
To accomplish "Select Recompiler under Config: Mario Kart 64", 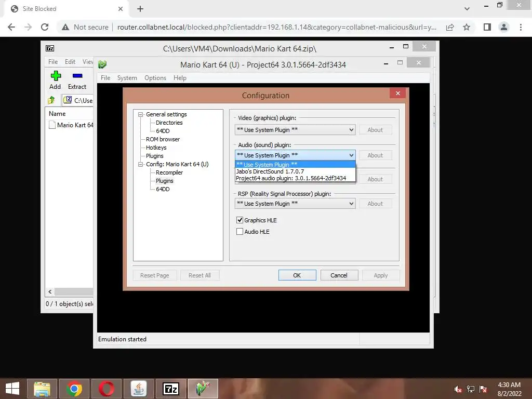I will [169, 172].
